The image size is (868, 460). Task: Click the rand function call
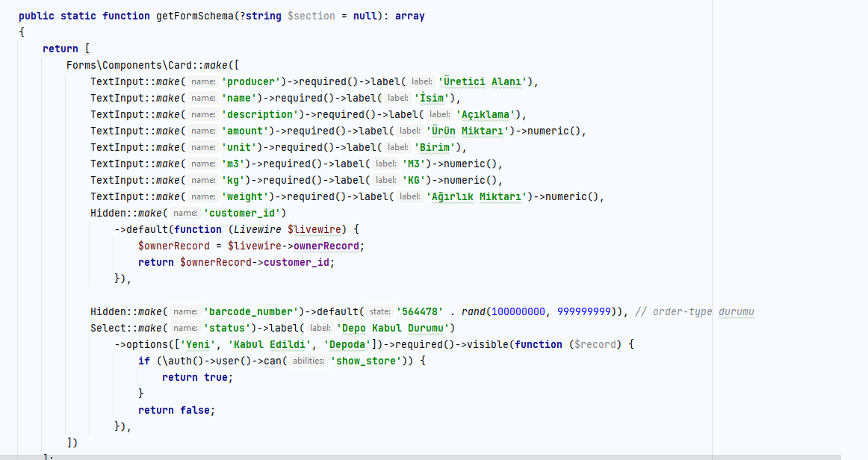click(474, 311)
